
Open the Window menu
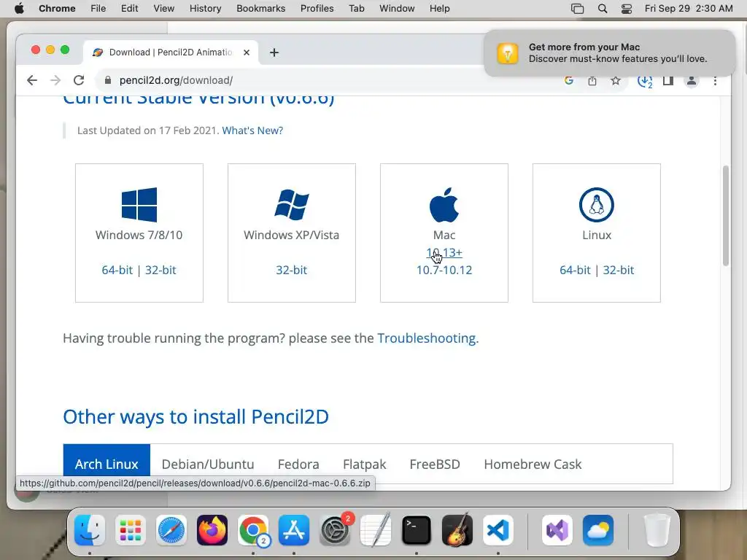pos(397,9)
